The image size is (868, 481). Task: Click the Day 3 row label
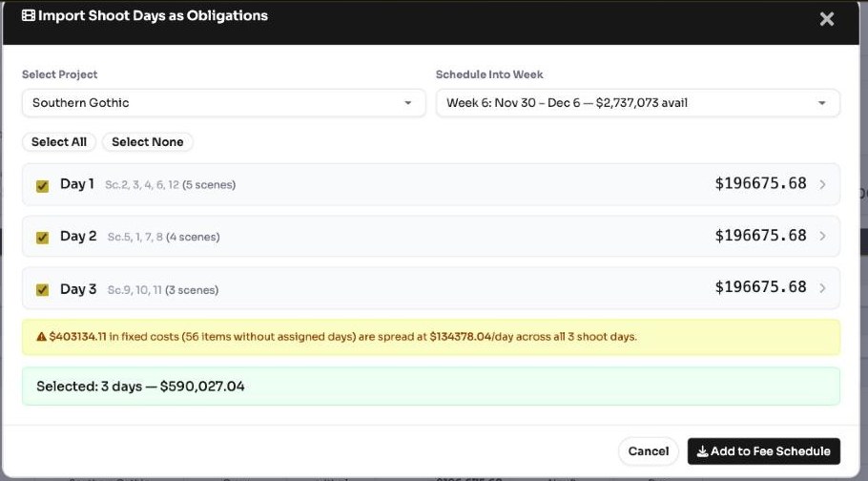pyautogui.click(x=78, y=289)
